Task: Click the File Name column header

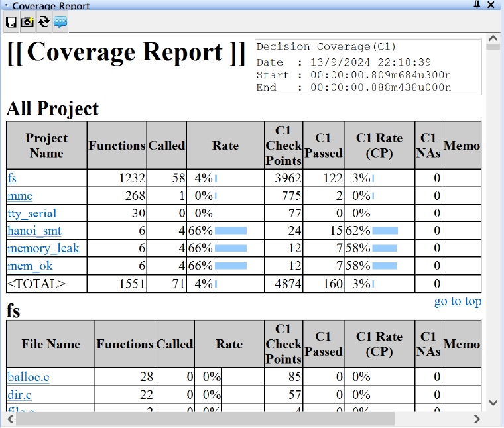Action: (51, 344)
